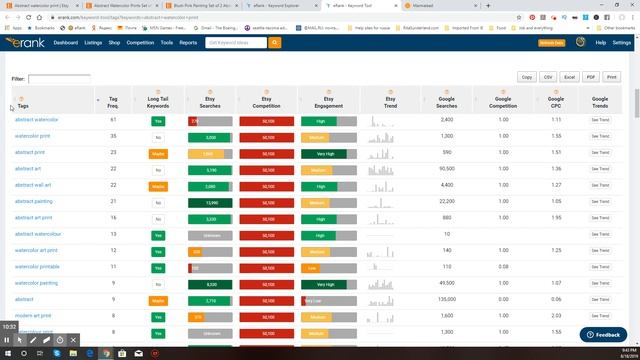Open the user avatar in eRank header
The height and width of the screenshot is (360, 640).
pos(580,42)
